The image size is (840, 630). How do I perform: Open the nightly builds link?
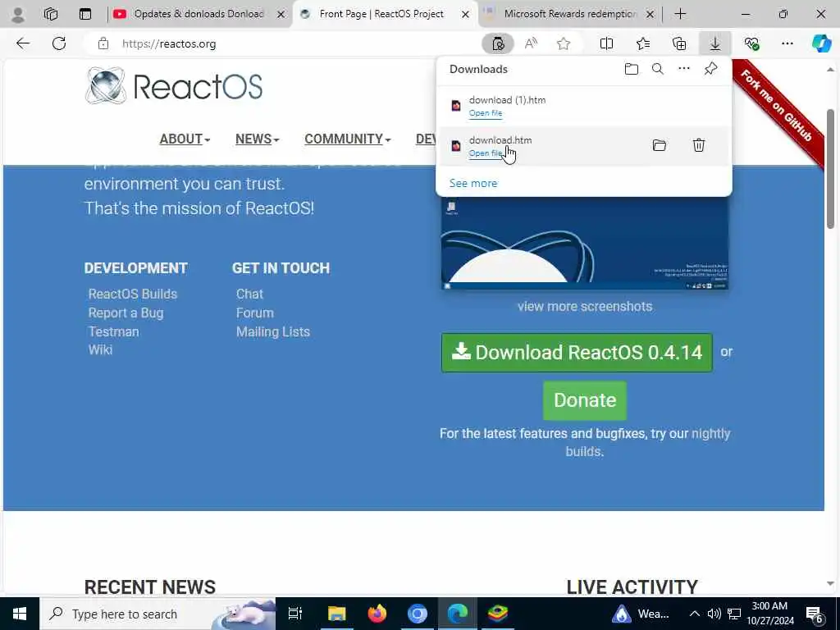(x=710, y=433)
